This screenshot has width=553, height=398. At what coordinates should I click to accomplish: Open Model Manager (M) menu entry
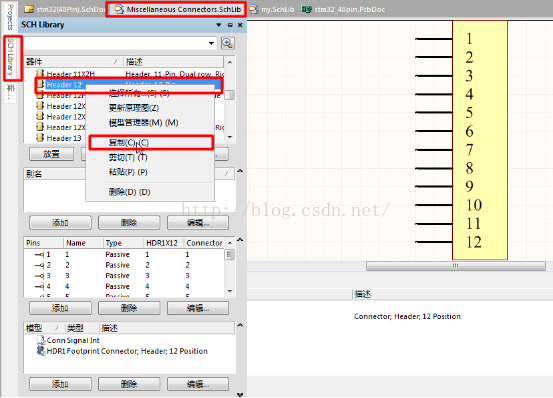click(144, 123)
